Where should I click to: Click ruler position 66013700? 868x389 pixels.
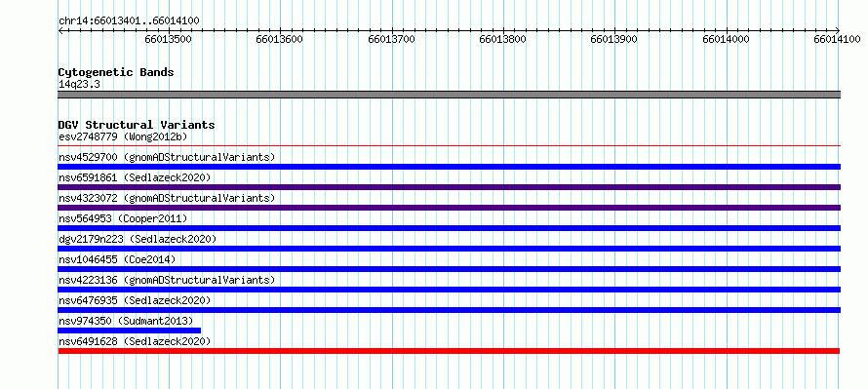[x=392, y=39]
